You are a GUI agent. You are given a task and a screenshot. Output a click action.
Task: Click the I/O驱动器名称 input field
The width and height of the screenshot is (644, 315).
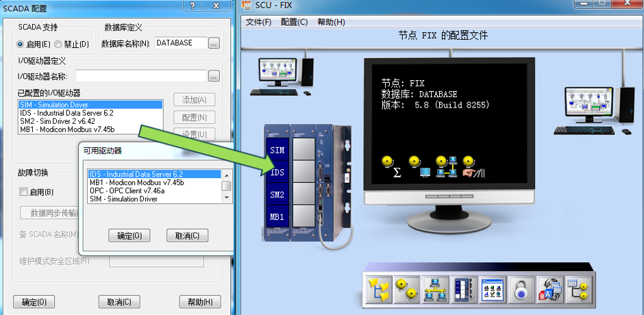pyautogui.click(x=141, y=76)
